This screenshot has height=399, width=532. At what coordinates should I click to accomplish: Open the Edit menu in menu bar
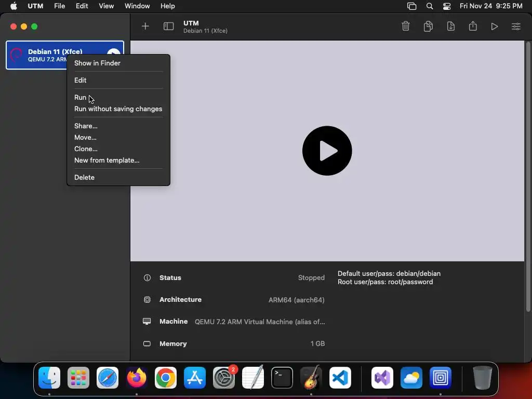[82, 6]
